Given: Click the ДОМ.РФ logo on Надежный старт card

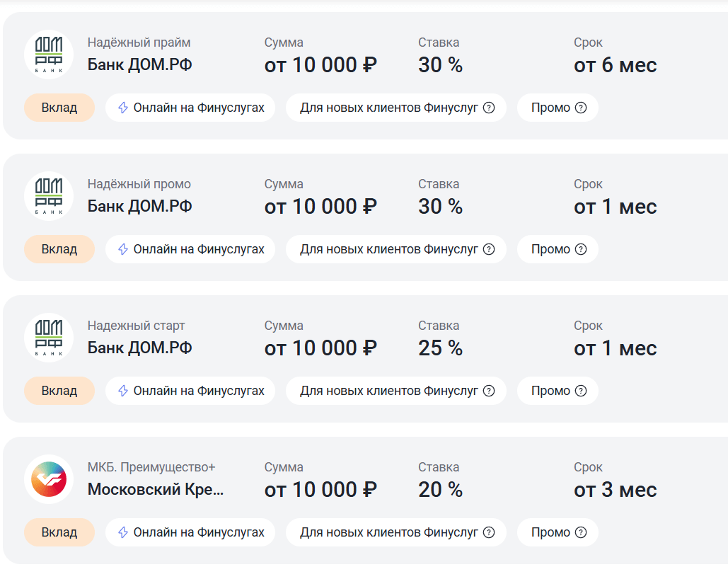Looking at the screenshot, I should (49, 338).
